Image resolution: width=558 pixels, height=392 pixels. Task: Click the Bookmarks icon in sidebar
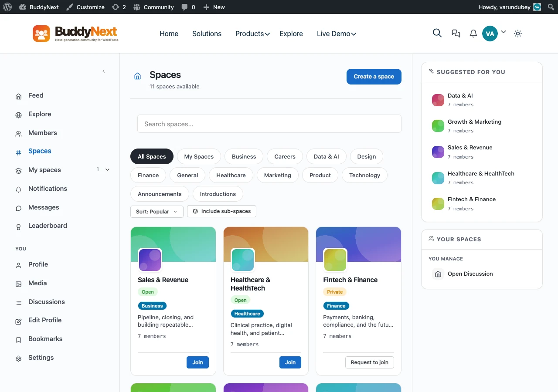(18, 340)
